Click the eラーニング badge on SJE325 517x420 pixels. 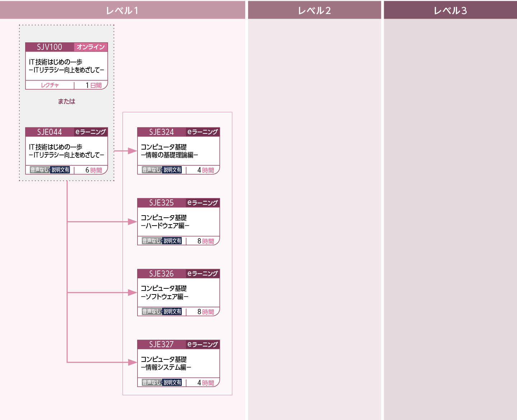pyautogui.click(x=202, y=203)
